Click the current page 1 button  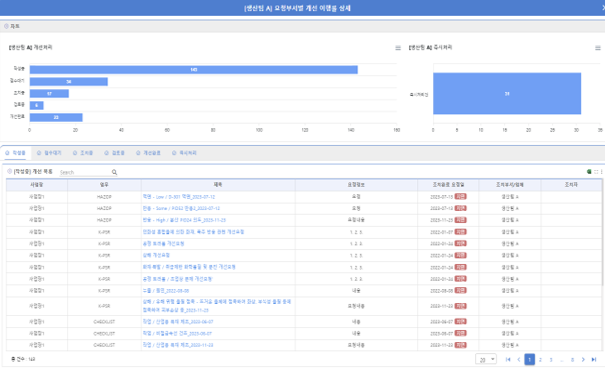click(x=529, y=360)
